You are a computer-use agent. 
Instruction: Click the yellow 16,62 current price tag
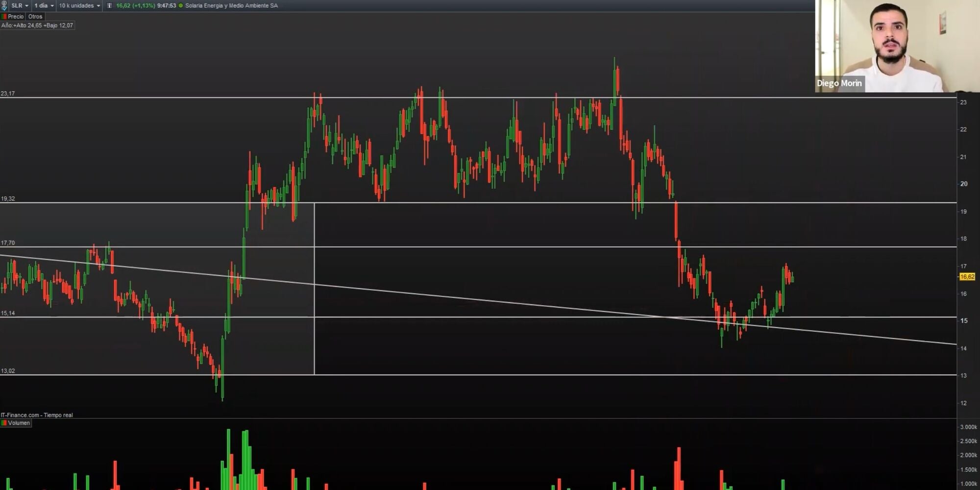coord(967,277)
